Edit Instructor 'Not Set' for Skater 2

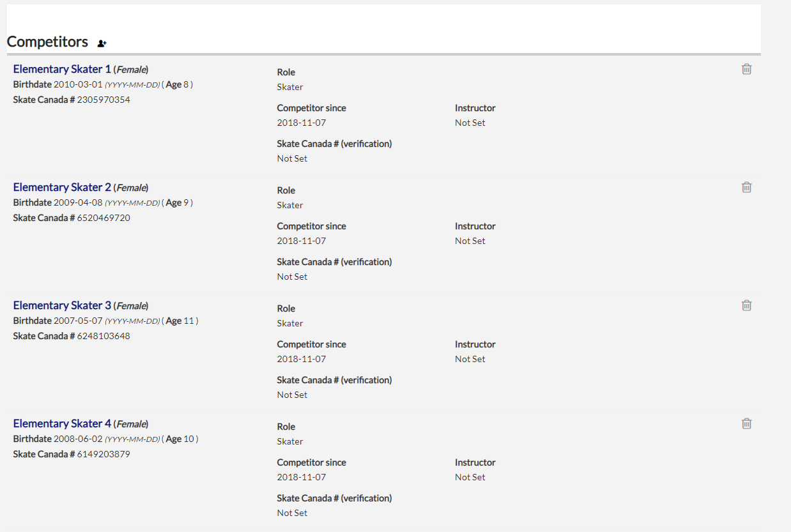tap(470, 241)
